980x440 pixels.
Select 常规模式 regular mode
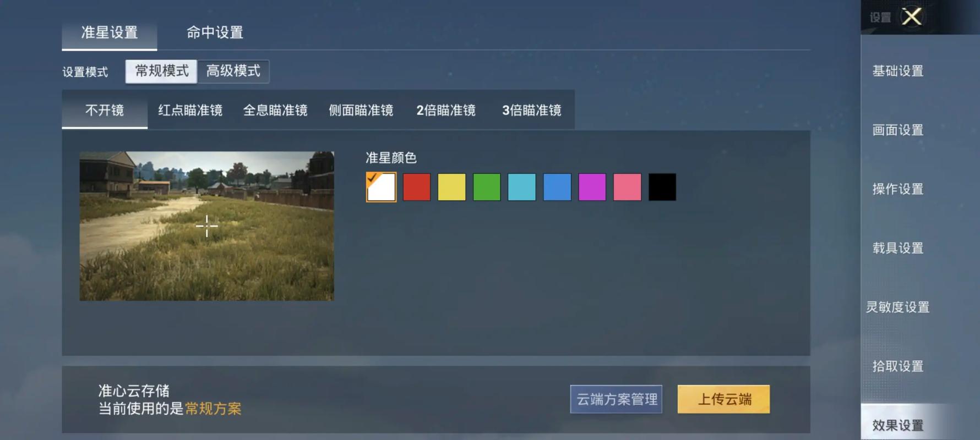click(x=161, y=71)
